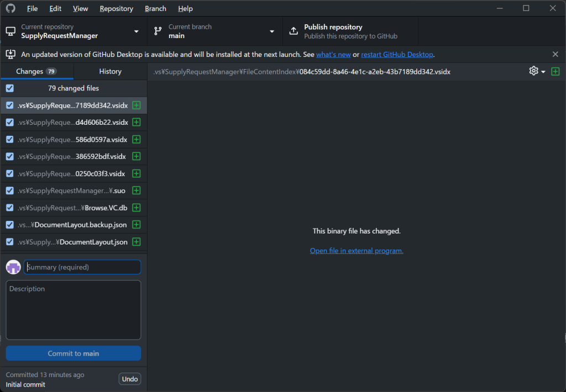The height and width of the screenshot is (392, 566).
Task: Click the diff settings gear icon
Action: pos(533,71)
